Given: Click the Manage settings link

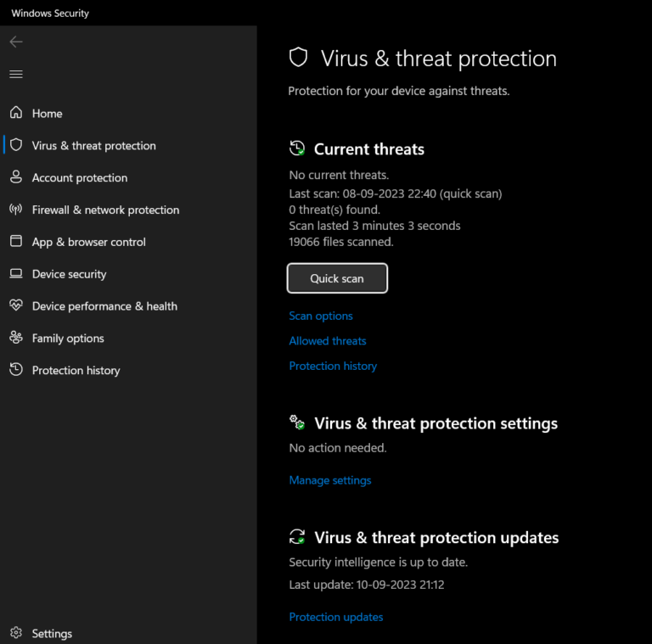Looking at the screenshot, I should tap(330, 480).
